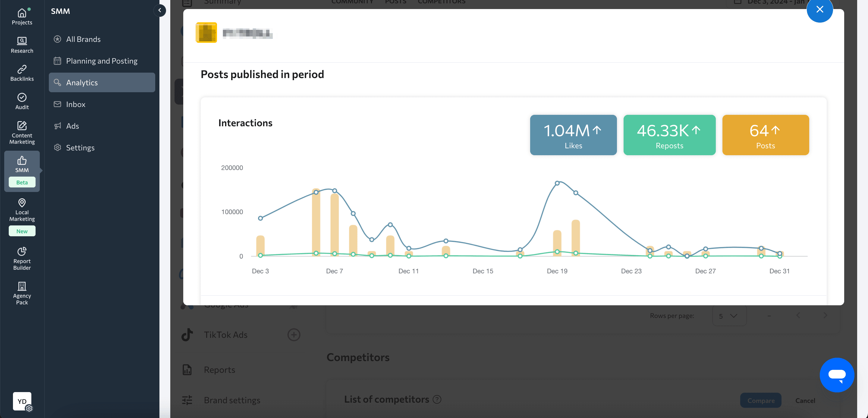The width and height of the screenshot is (868, 418).
Task: Click the SMM Beta icon
Action: pos(22,170)
